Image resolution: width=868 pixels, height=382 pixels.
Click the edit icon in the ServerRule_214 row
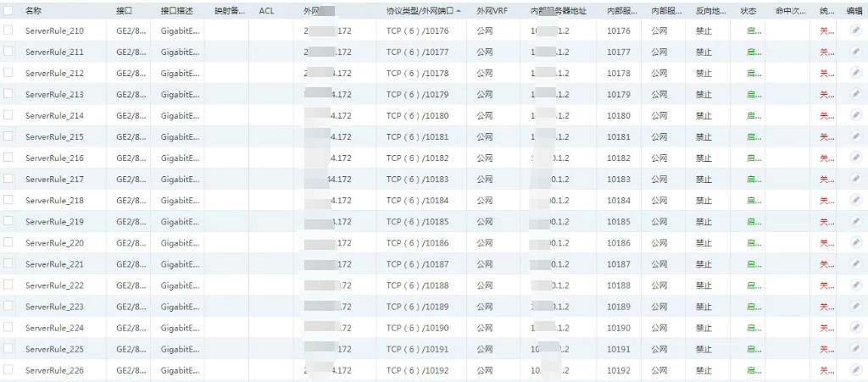(x=856, y=115)
